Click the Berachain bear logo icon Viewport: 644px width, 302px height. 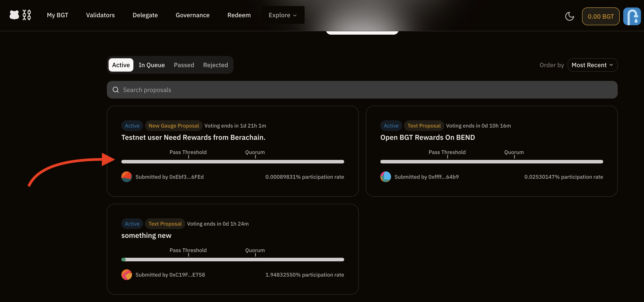[14, 15]
